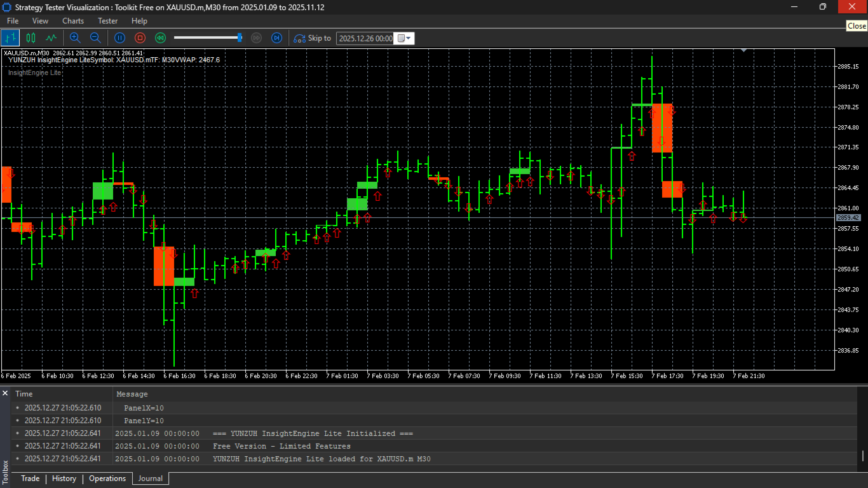Click the blue step-forward playback button
Image resolution: width=868 pixels, height=488 pixels.
click(276, 38)
